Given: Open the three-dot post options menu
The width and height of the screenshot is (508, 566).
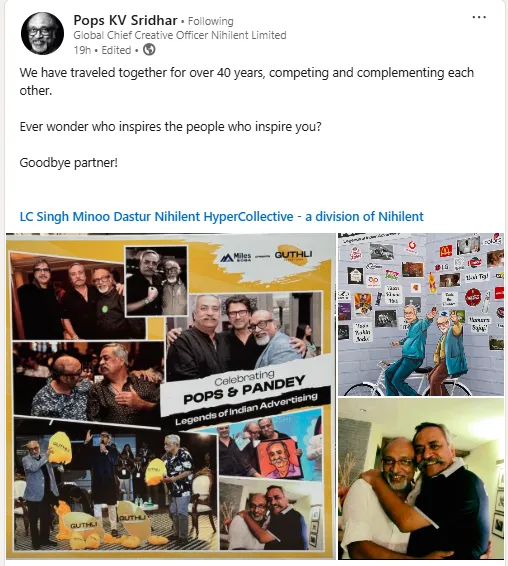Looking at the screenshot, I should [479, 17].
